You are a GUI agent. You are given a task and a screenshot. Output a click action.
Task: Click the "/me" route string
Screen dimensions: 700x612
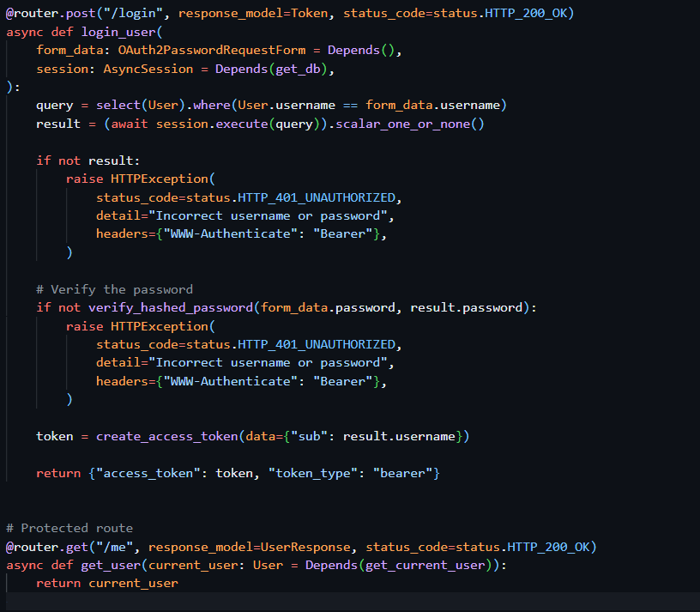click(114, 548)
